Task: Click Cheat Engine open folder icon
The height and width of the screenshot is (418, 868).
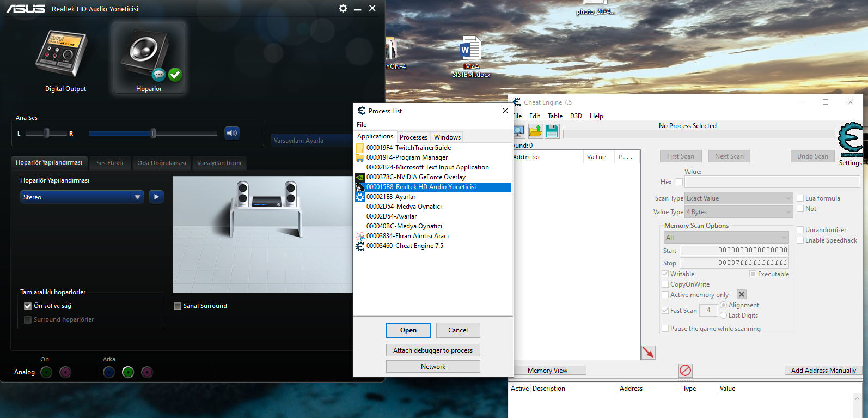Action: [x=535, y=131]
